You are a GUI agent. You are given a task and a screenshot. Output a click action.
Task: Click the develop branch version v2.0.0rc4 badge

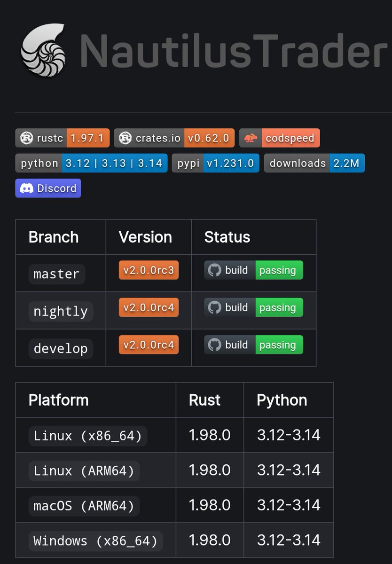(x=149, y=345)
